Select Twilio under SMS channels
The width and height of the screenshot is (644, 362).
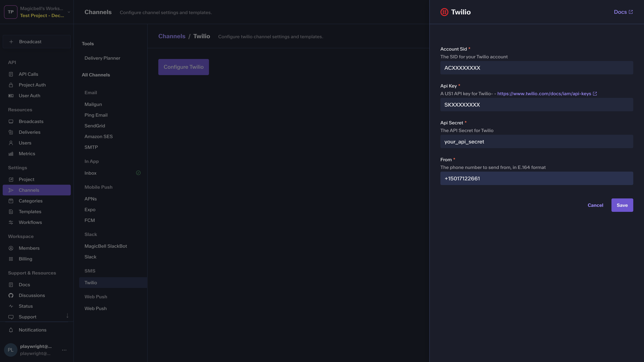[91, 283]
